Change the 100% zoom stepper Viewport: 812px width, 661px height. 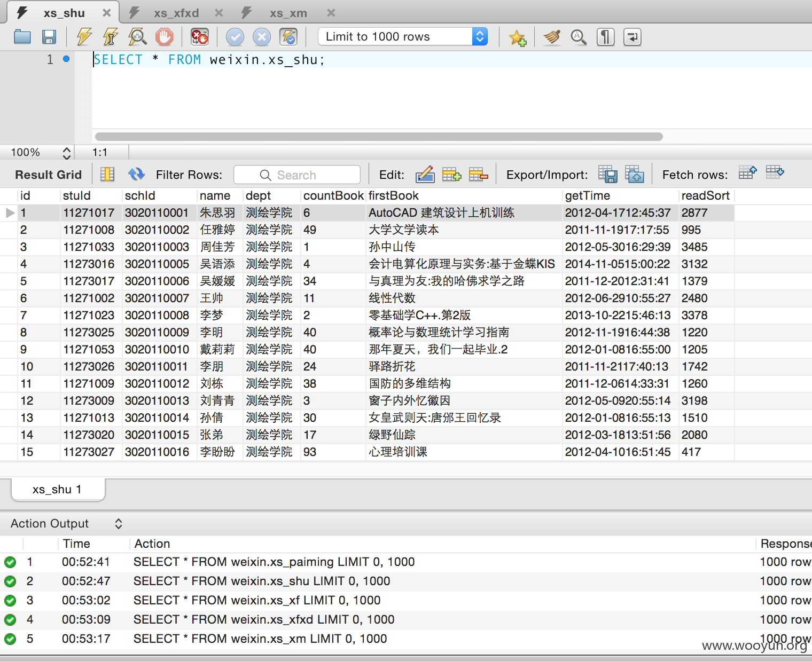coord(67,153)
